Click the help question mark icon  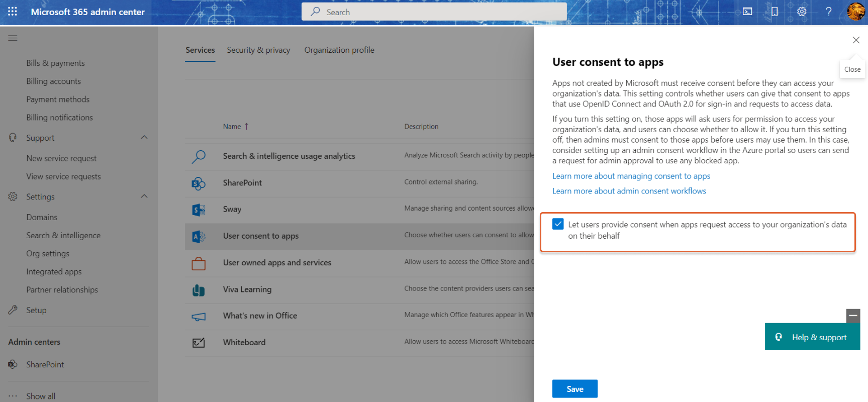(829, 12)
